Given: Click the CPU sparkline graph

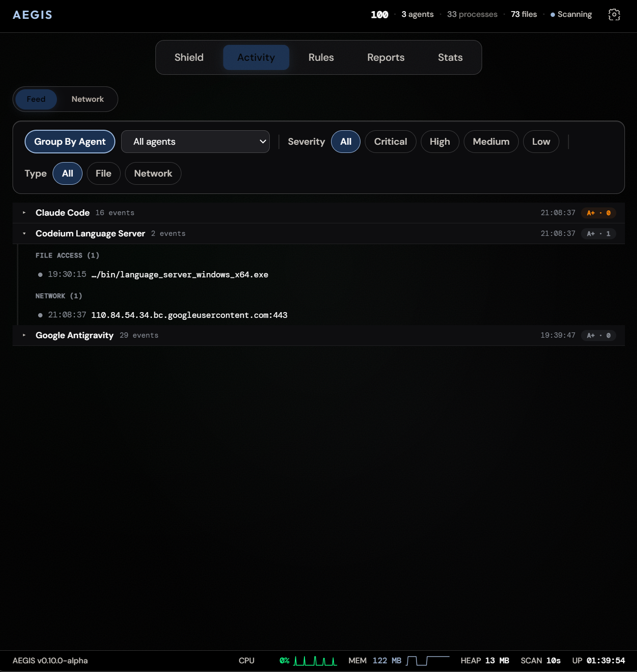Looking at the screenshot, I should (x=315, y=660).
